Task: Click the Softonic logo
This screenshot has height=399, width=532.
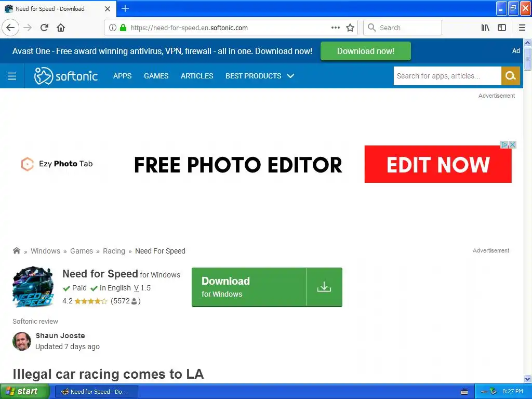Action: pyautogui.click(x=66, y=76)
